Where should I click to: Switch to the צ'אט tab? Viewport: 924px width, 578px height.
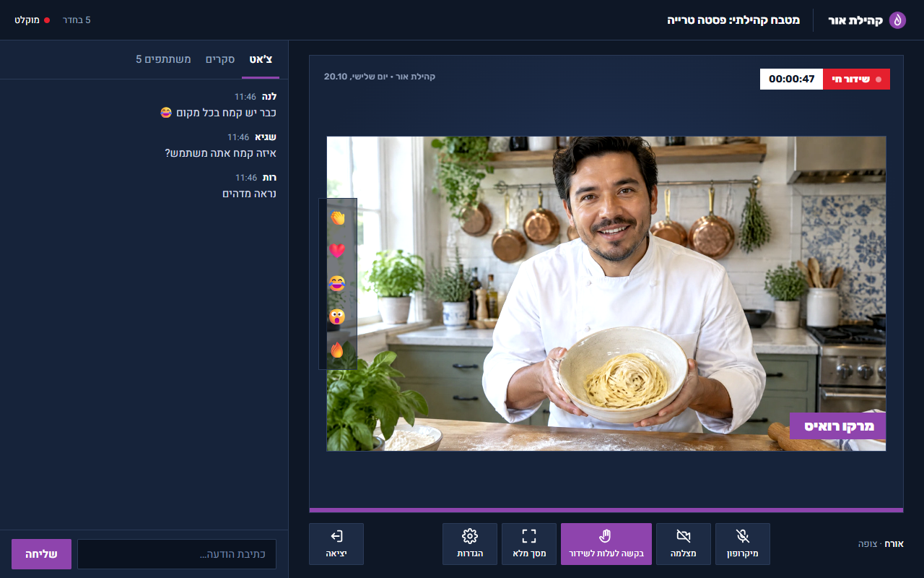pos(261,59)
